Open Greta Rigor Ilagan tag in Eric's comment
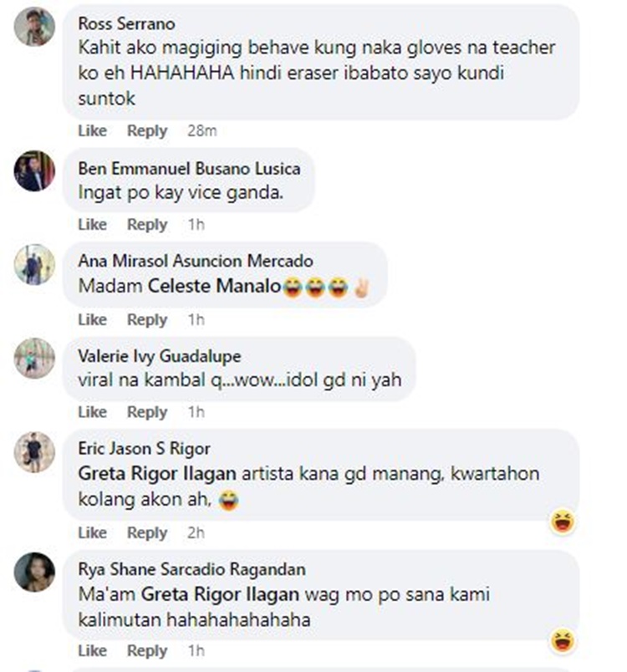This screenshot has height=672, width=627. [x=157, y=474]
